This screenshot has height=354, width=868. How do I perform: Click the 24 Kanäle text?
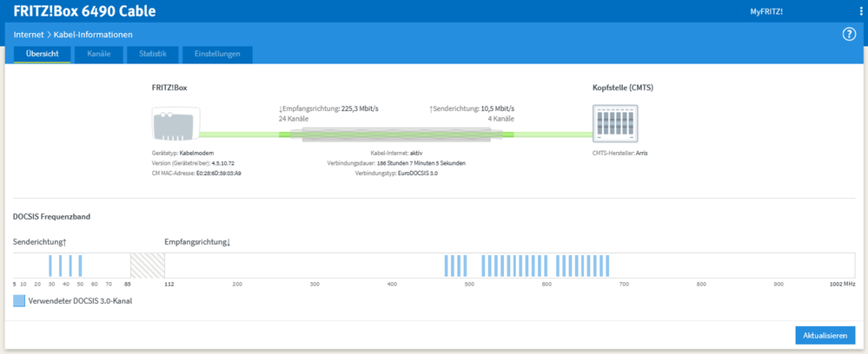(x=294, y=119)
